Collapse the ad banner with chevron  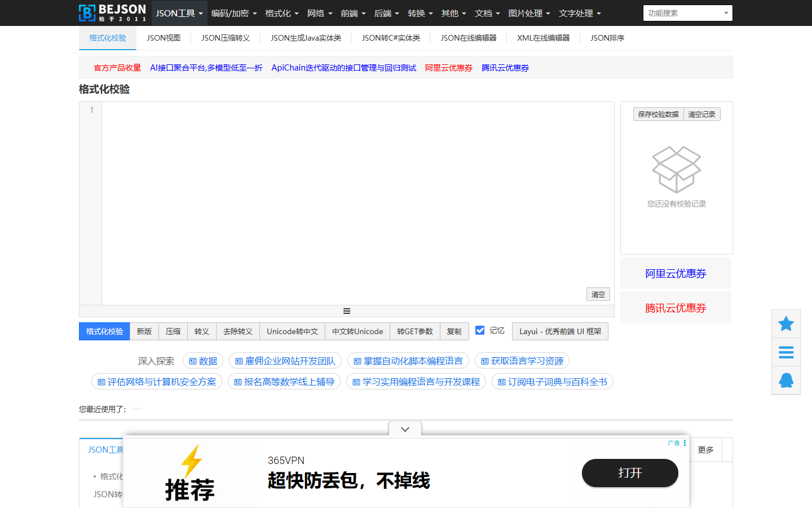click(405, 430)
